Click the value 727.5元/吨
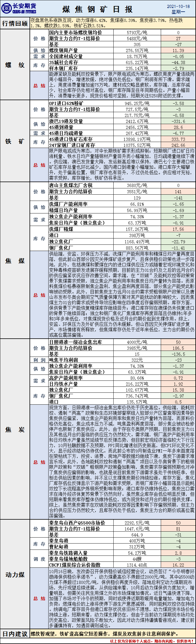Viewport: 196px width, 644px height. [x=137, y=110]
